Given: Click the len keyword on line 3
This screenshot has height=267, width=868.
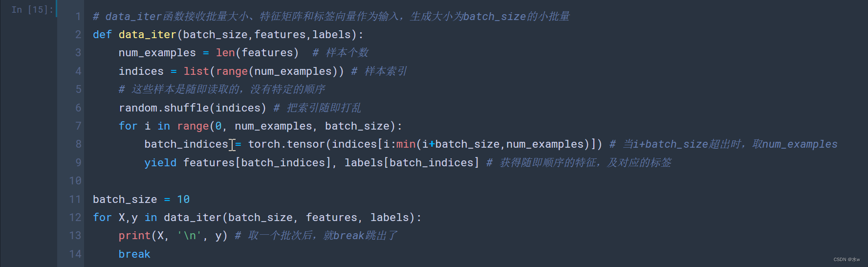Looking at the screenshot, I should pyautogui.click(x=225, y=53).
